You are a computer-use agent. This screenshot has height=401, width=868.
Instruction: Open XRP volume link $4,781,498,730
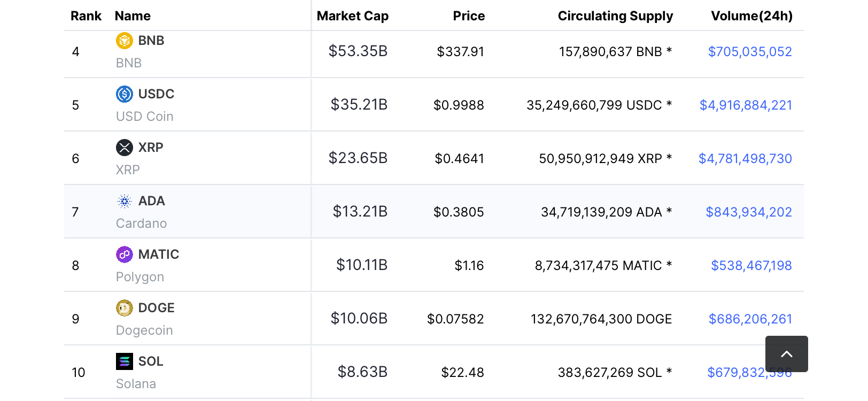pyautogui.click(x=745, y=159)
